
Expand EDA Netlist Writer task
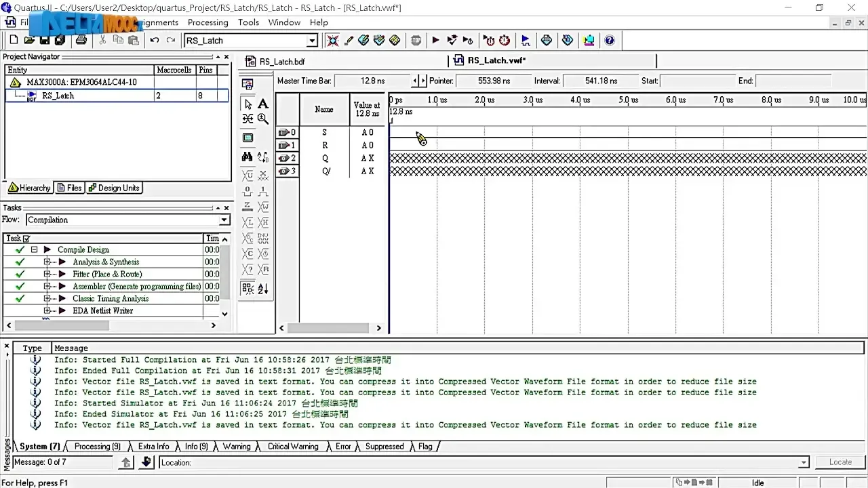pyautogui.click(x=47, y=311)
